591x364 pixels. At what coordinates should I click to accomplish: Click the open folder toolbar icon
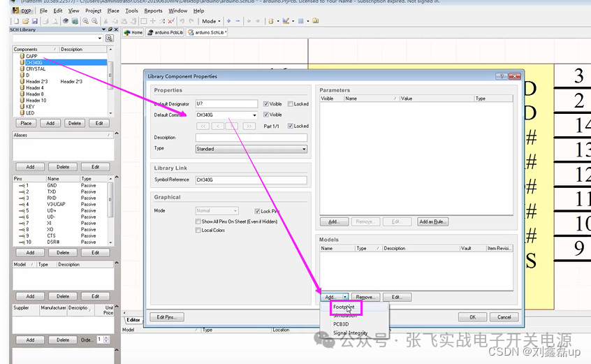click(25, 21)
